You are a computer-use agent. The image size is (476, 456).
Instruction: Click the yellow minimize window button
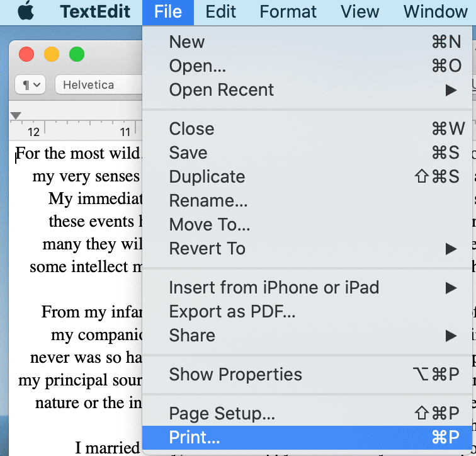pos(52,54)
